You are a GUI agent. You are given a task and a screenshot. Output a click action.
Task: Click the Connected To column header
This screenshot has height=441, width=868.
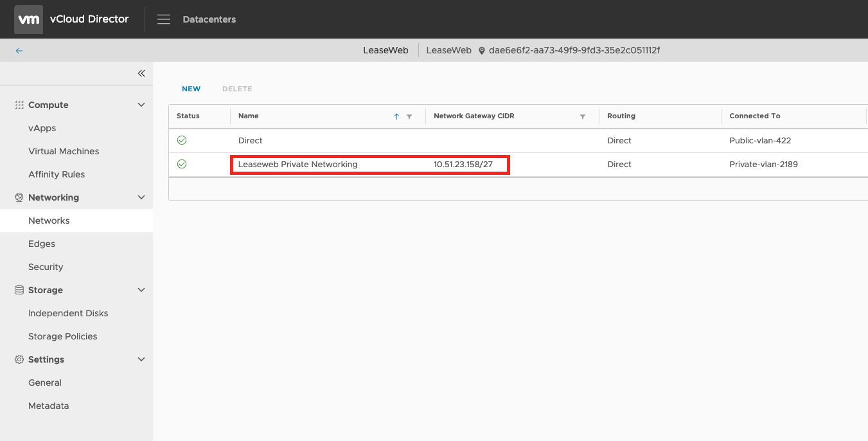[755, 116]
